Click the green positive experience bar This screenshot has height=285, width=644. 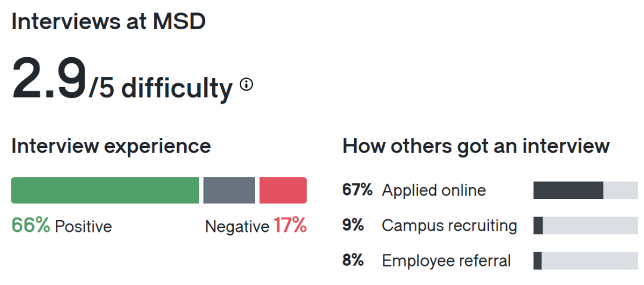105,190
